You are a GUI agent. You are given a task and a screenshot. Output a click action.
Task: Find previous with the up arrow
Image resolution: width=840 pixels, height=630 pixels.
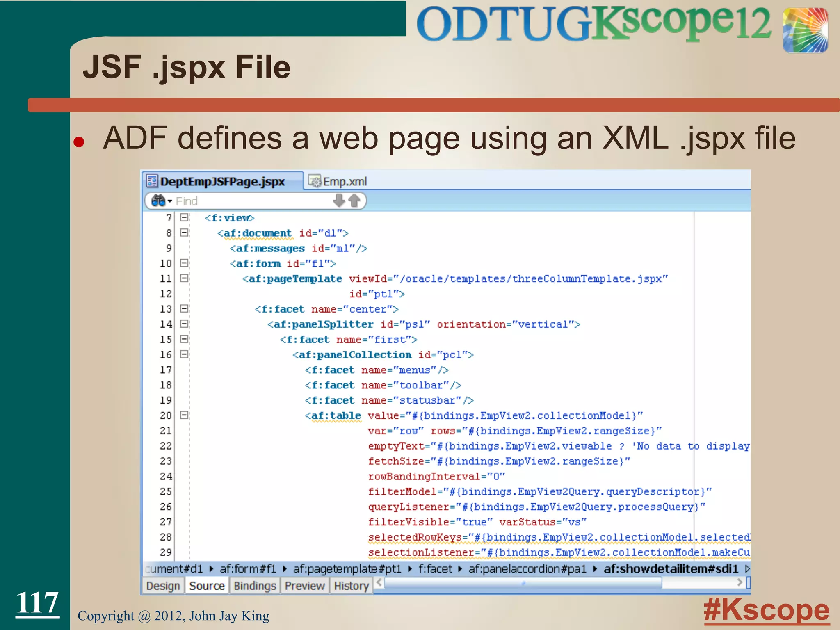(354, 201)
